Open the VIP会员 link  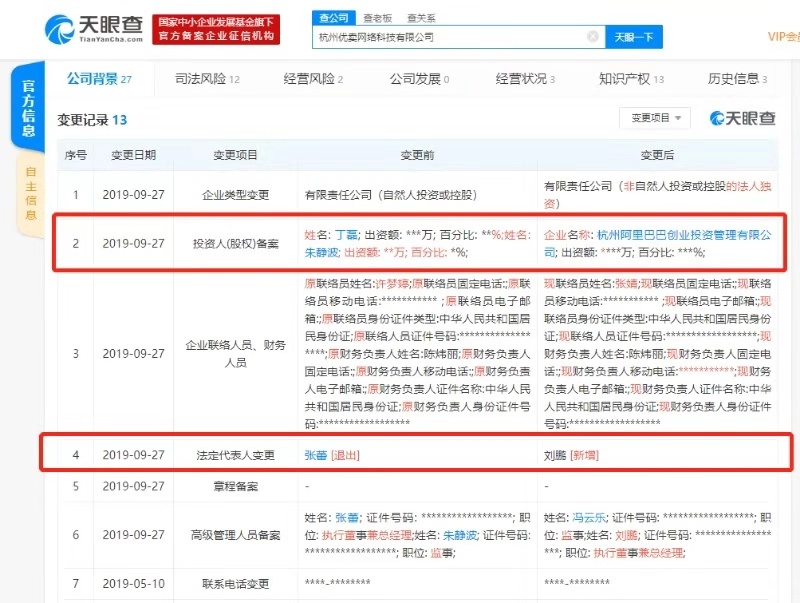tap(783, 37)
